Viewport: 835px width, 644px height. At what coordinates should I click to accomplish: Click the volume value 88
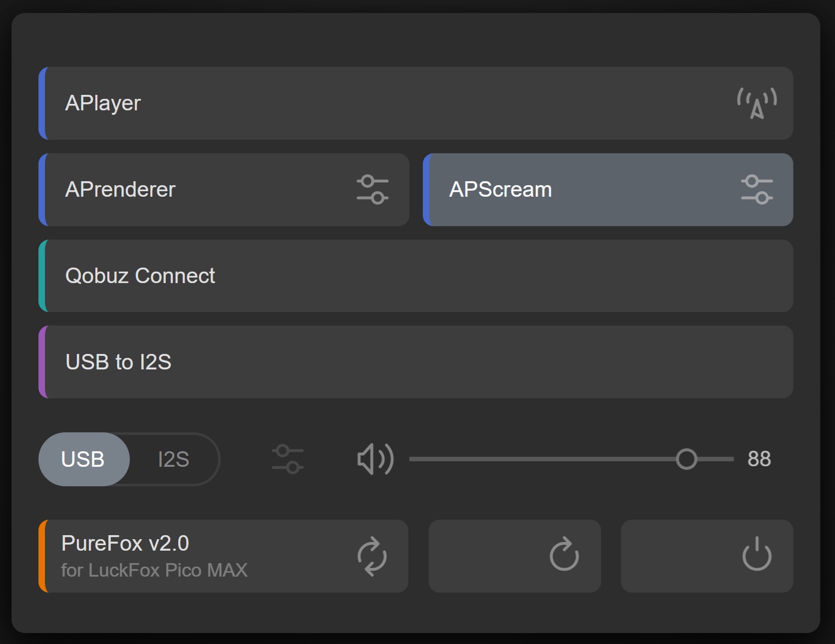click(759, 459)
